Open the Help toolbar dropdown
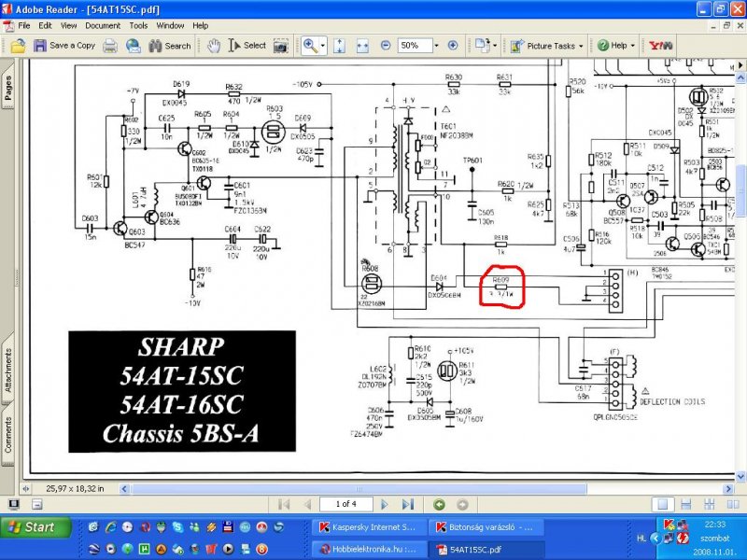Image resolution: width=747 pixels, height=560 pixels. (x=616, y=46)
